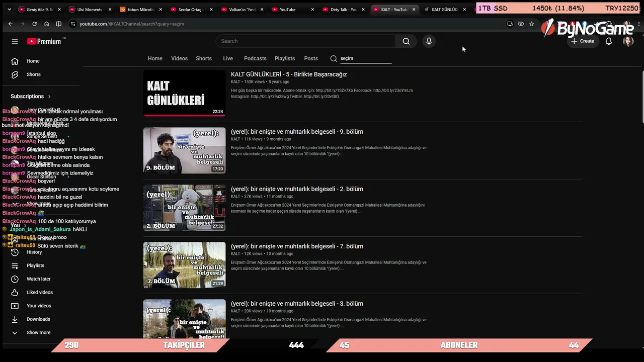Click the 9. BÖLÜM video thumbnail

pos(184,150)
